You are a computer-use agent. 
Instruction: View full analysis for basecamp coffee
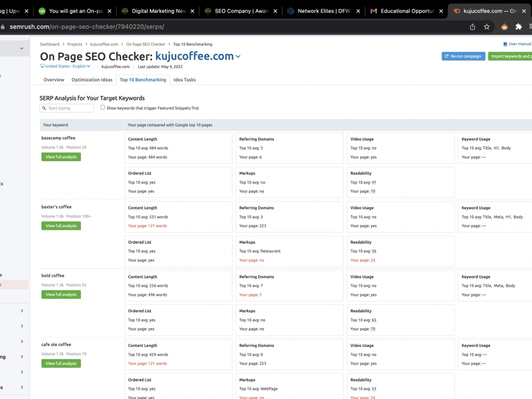click(61, 157)
